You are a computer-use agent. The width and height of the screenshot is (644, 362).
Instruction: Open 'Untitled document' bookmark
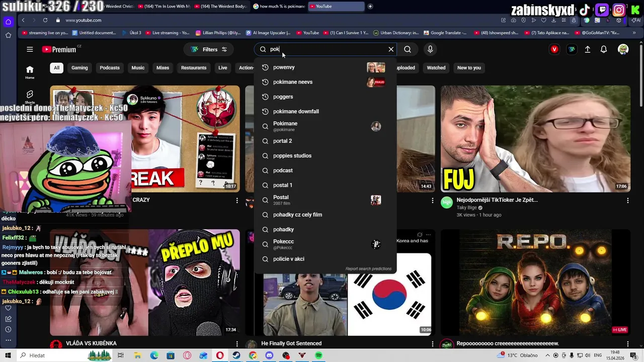[x=94, y=33]
